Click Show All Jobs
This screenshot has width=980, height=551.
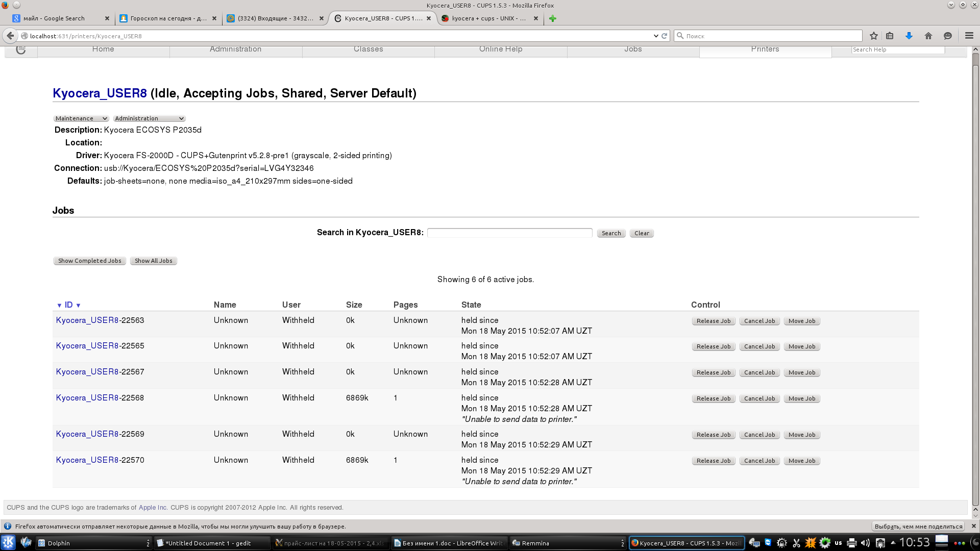[x=154, y=261]
